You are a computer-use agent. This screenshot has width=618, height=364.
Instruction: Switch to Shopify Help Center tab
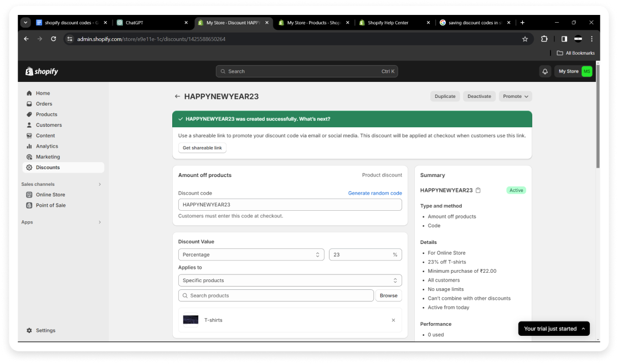pyautogui.click(x=394, y=23)
